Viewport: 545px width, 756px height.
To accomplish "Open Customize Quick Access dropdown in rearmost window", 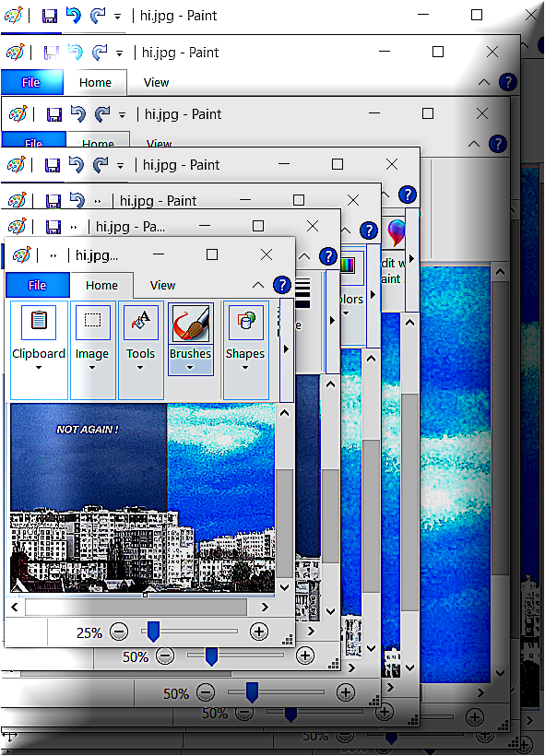I will click(117, 17).
